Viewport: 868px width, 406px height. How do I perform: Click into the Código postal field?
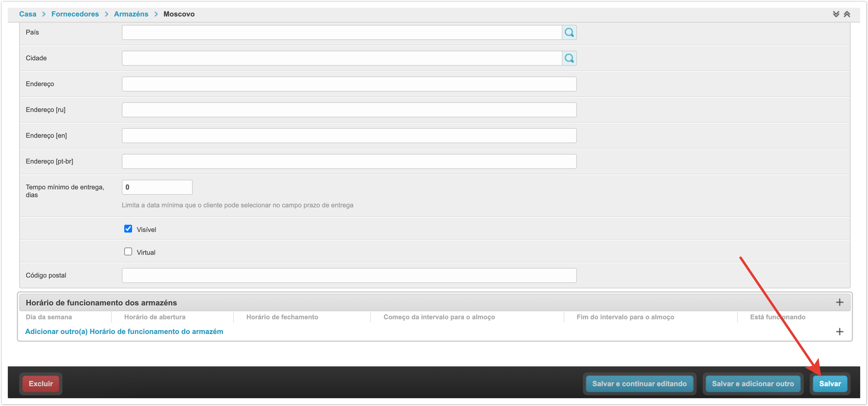click(x=349, y=275)
